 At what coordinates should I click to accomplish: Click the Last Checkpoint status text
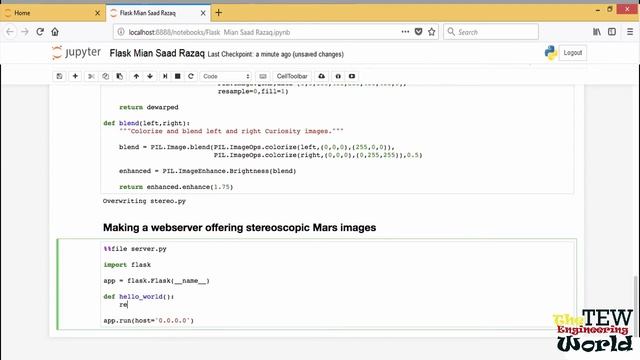coord(276,54)
